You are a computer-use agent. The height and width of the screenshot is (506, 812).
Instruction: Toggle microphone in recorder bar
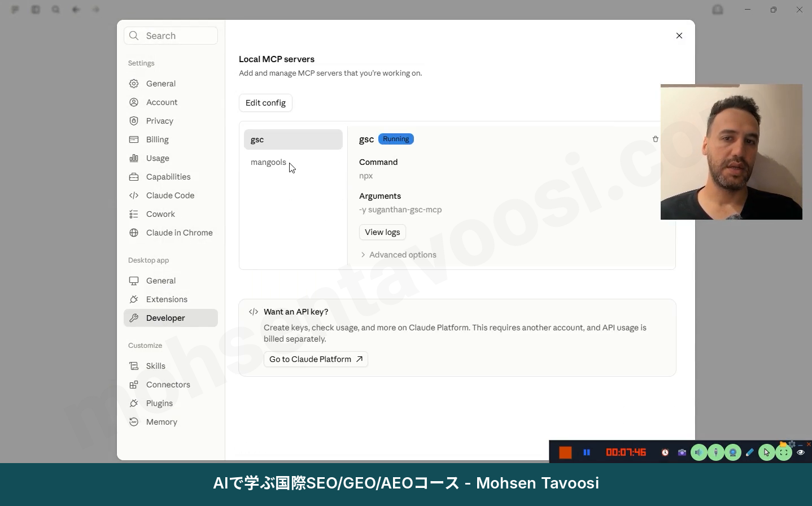[716, 452]
